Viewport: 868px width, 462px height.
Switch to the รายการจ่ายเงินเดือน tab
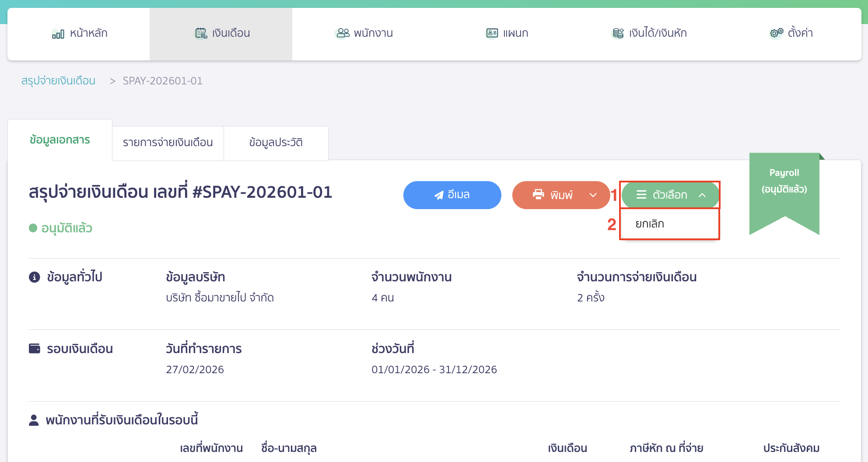pyautogui.click(x=168, y=143)
